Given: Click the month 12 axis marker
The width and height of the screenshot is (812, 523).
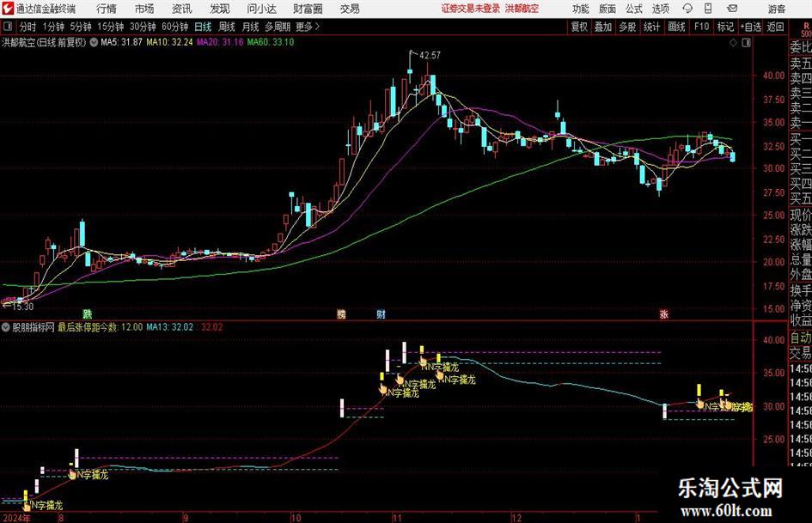Looking at the screenshot, I should point(516,518).
